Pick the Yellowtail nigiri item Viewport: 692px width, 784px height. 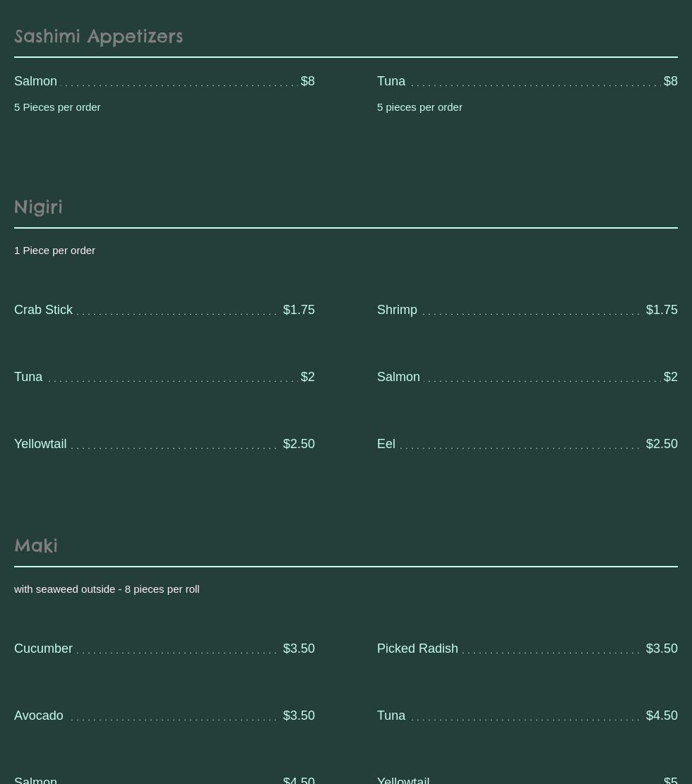[40, 444]
